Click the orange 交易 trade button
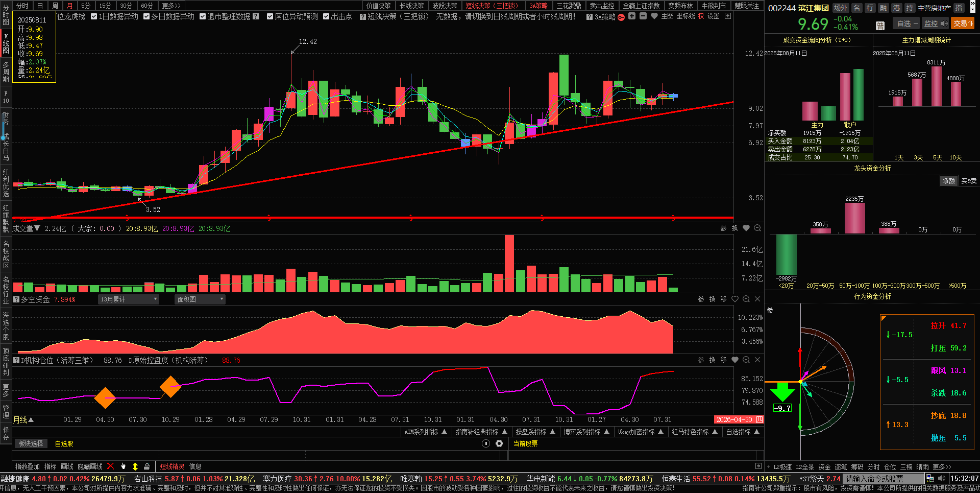 point(963,24)
